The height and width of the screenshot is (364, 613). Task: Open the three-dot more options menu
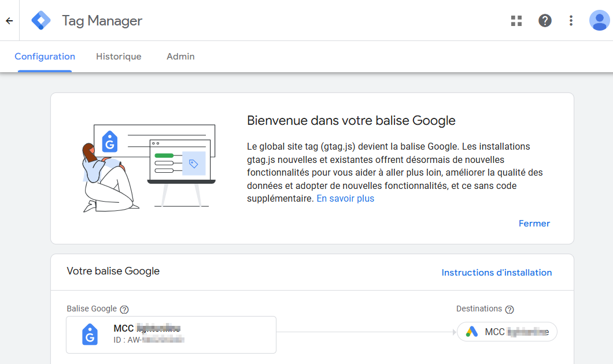point(571,21)
